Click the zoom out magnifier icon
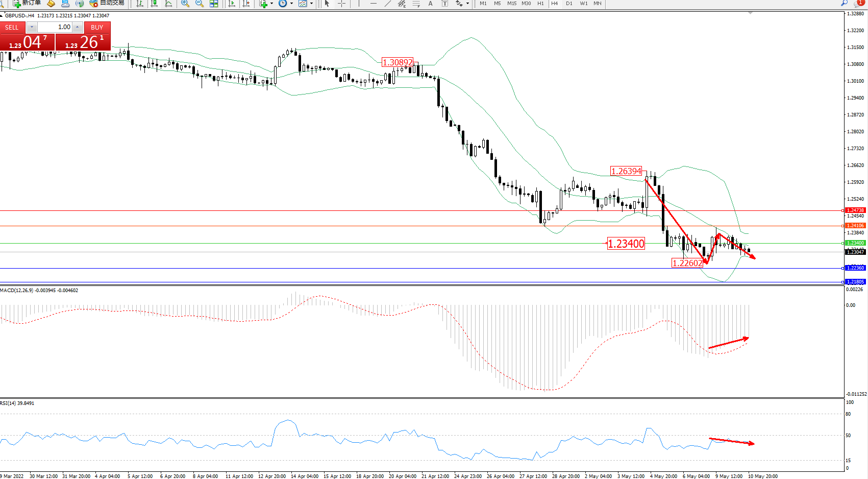This screenshot has height=479, width=868. coord(200,4)
